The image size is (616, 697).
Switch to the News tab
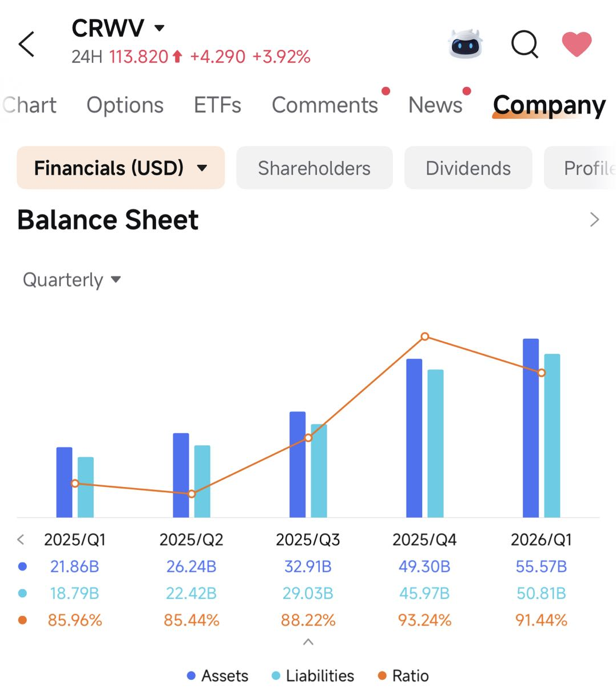click(435, 105)
